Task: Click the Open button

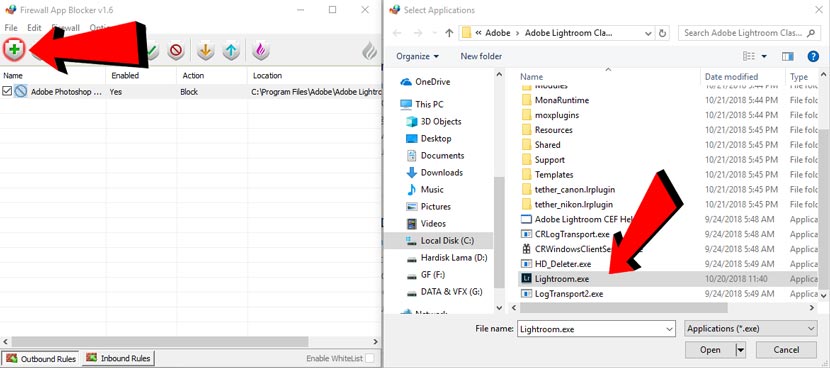Action: [x=710, y=350]
